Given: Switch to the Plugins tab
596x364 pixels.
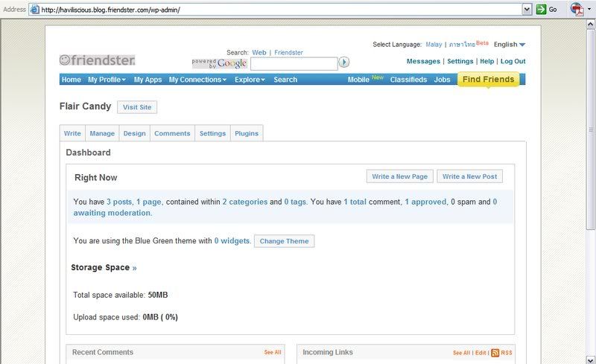Looking at the screenshot, I should point(247,133).
